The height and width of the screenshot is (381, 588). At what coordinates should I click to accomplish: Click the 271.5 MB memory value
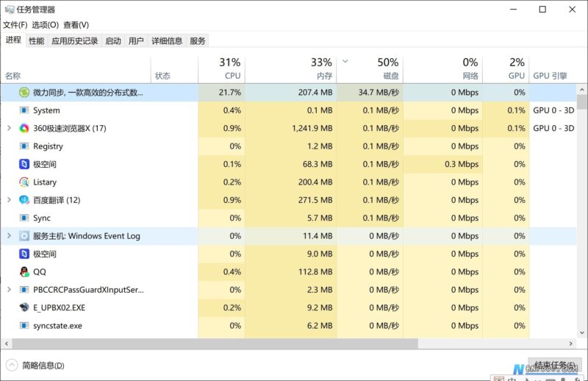[315, 200]
